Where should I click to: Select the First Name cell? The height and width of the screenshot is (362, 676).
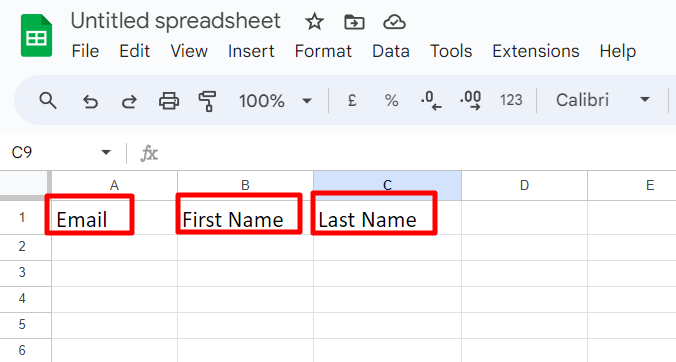[x=245, y=218]
